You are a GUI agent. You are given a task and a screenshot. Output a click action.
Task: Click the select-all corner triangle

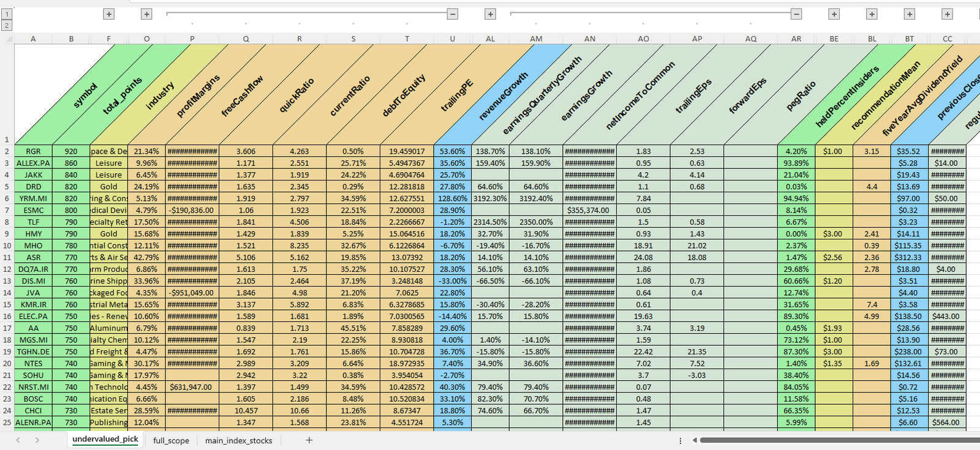point(7,39)
